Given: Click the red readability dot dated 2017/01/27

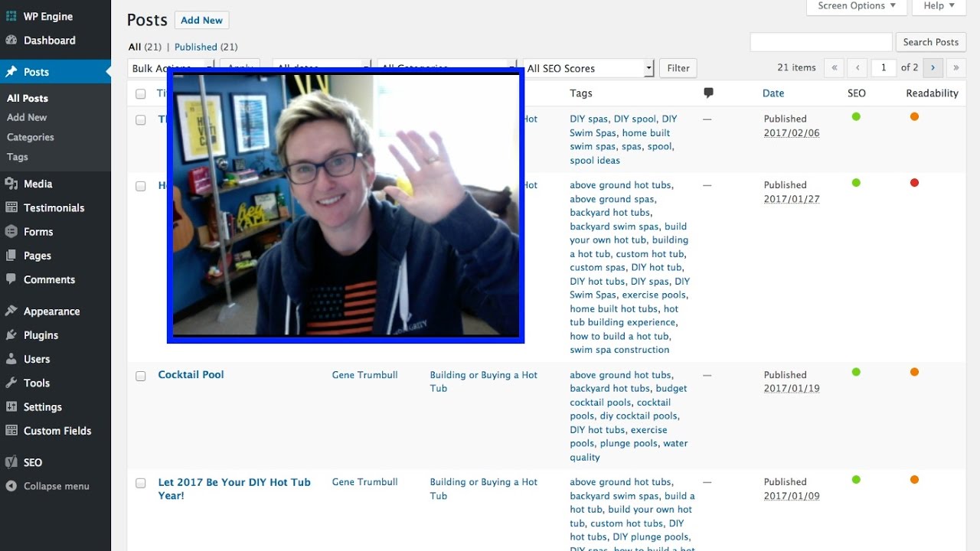Looking at the screenshot, I should 914,182.
